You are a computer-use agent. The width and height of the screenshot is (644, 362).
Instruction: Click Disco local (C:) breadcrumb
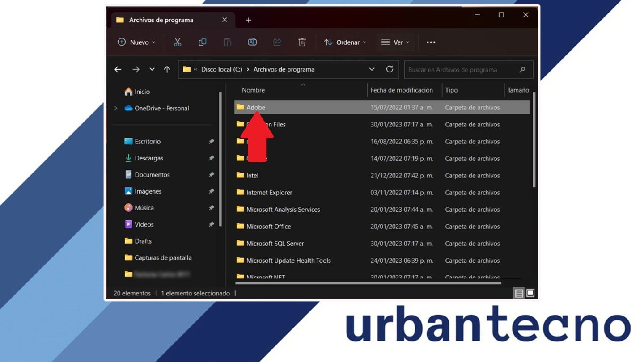(222, 69)
